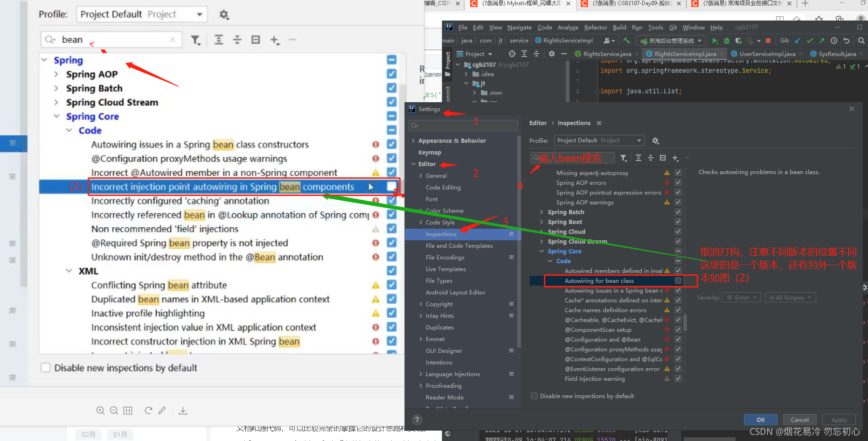Run the project with green play icon
Screen dimensions: 868x441
[715, 41]
